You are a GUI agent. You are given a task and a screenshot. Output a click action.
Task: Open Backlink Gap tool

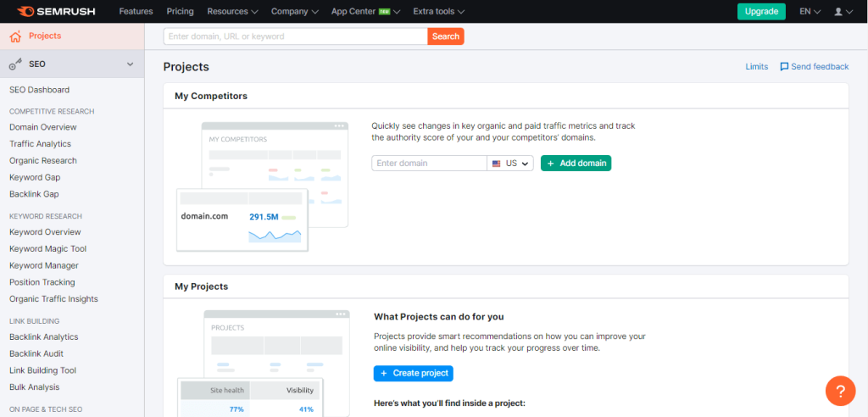coord(34,194)
